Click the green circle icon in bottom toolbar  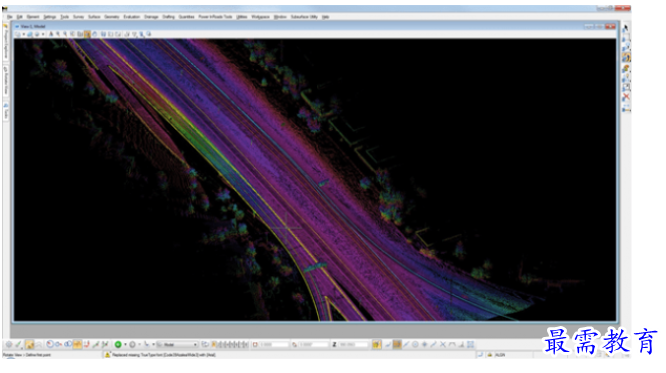click(118, 345)
